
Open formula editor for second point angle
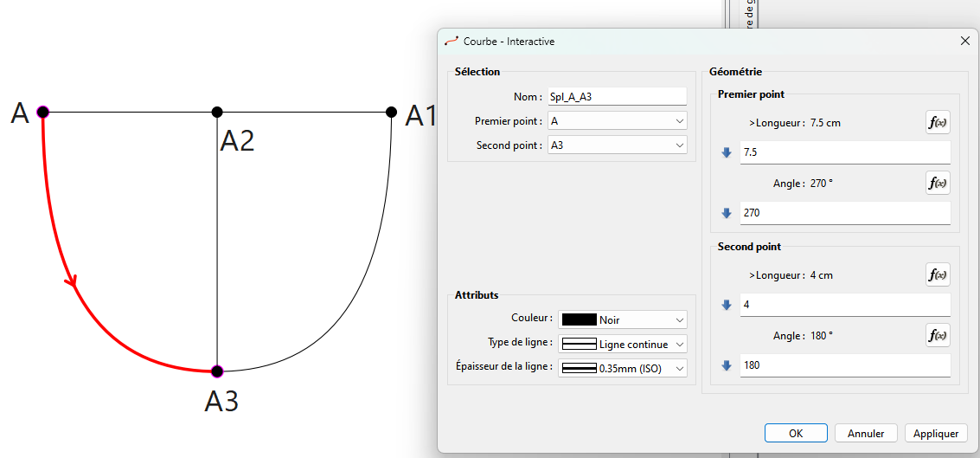(938, 335)
